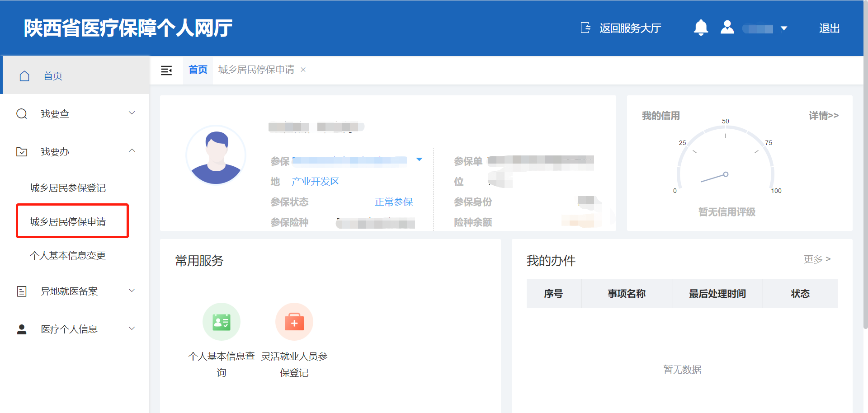Close the 城乡居民停保申请 tab

point(303,70)
